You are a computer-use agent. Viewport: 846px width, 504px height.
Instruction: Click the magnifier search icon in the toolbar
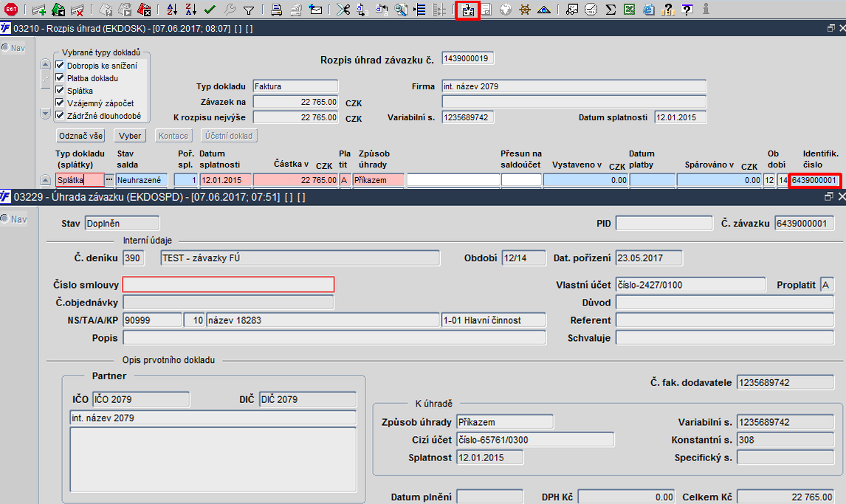click(401, 9)
